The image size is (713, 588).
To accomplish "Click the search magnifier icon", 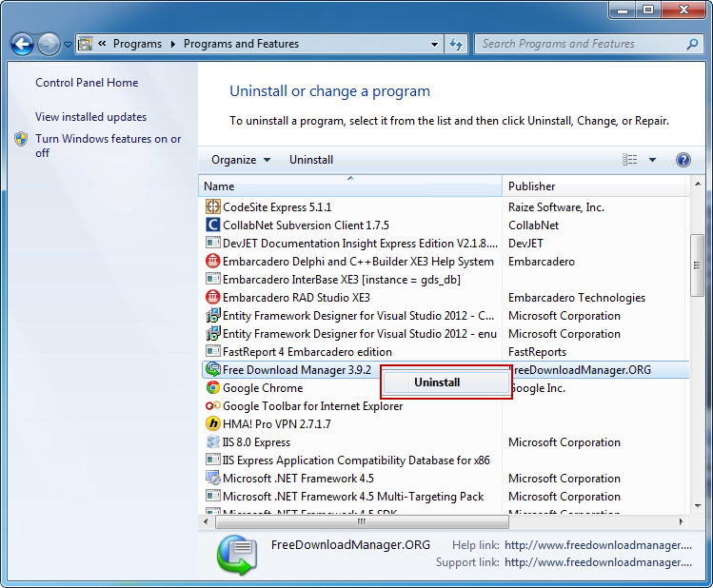I will (x=692, y=44).
